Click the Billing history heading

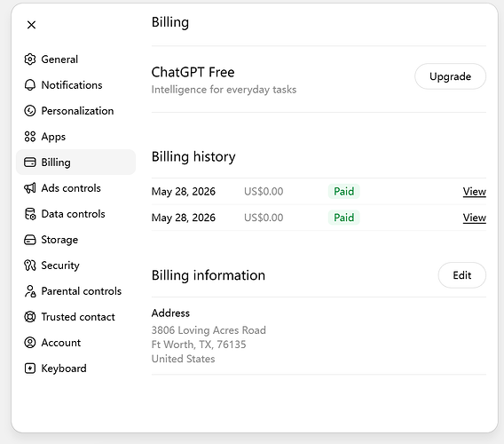[193, 156]
